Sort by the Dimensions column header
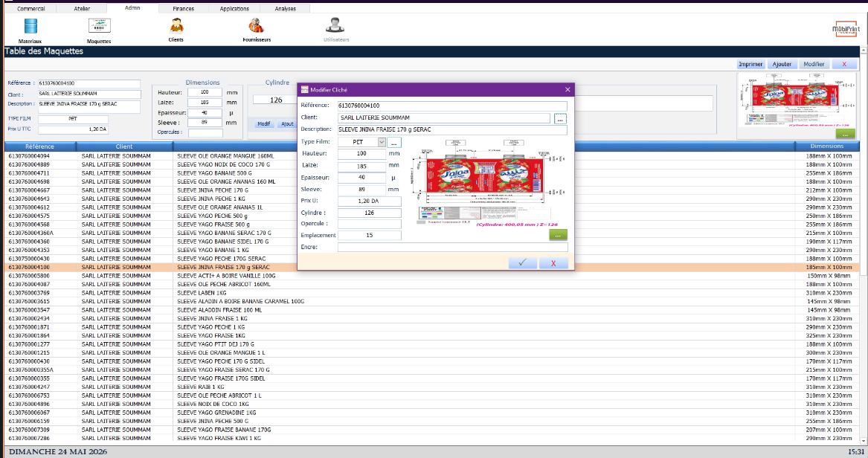This screenshot has height=458, width=868. point(827,146)
